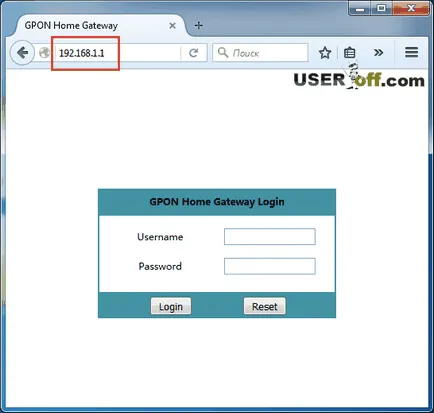The height and width of the screenshot is (413, 434).
Task: Close the GPON Home Gateway tab
Action: point(172,25)
